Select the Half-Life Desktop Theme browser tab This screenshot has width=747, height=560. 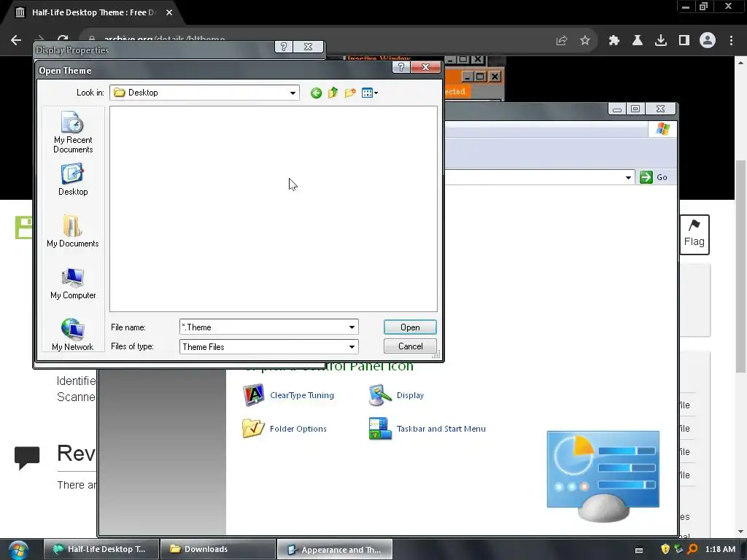pos(94,12)
